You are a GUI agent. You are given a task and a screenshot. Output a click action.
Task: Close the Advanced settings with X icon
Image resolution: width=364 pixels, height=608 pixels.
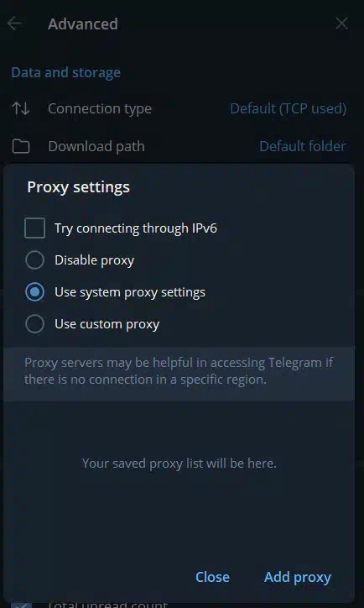[x=341, y=24]
